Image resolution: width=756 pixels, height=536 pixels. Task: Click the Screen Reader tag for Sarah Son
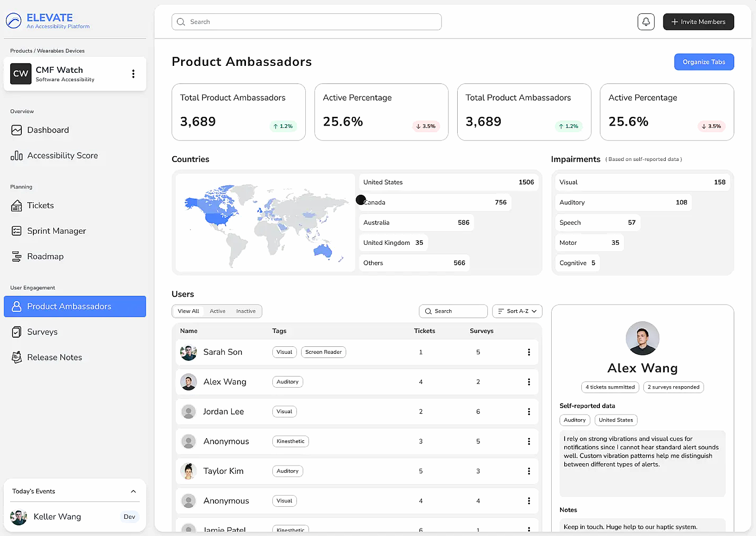(323, 352)
